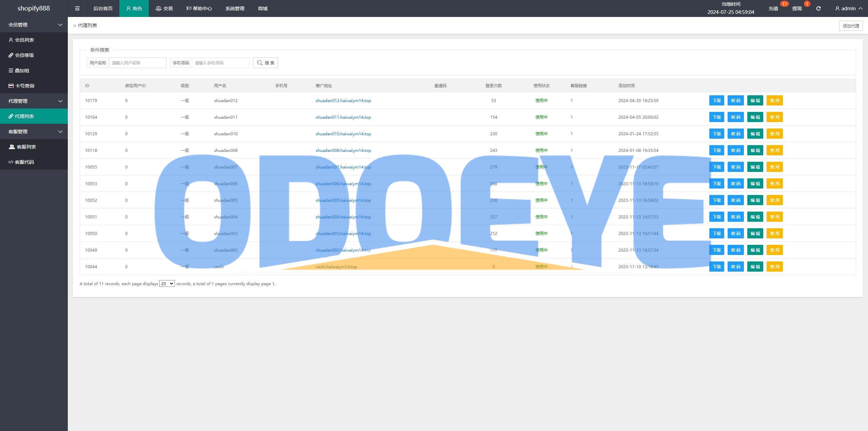
Task: Open 叠加组 in sidebar
Action: tap(34, 71)
